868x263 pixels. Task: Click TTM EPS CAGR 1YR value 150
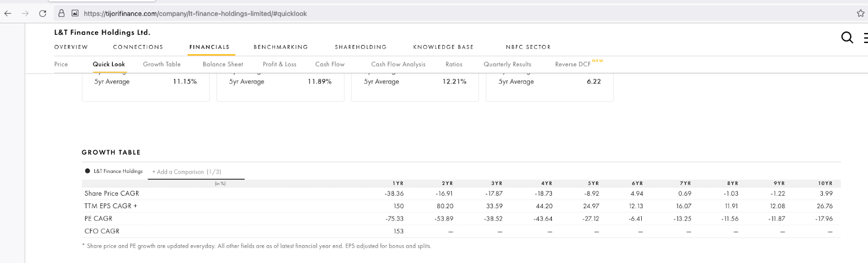399,206
